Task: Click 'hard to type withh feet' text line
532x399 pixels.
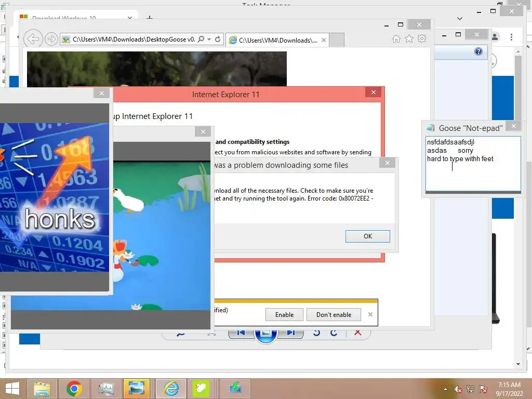Action: coord(460,159)
